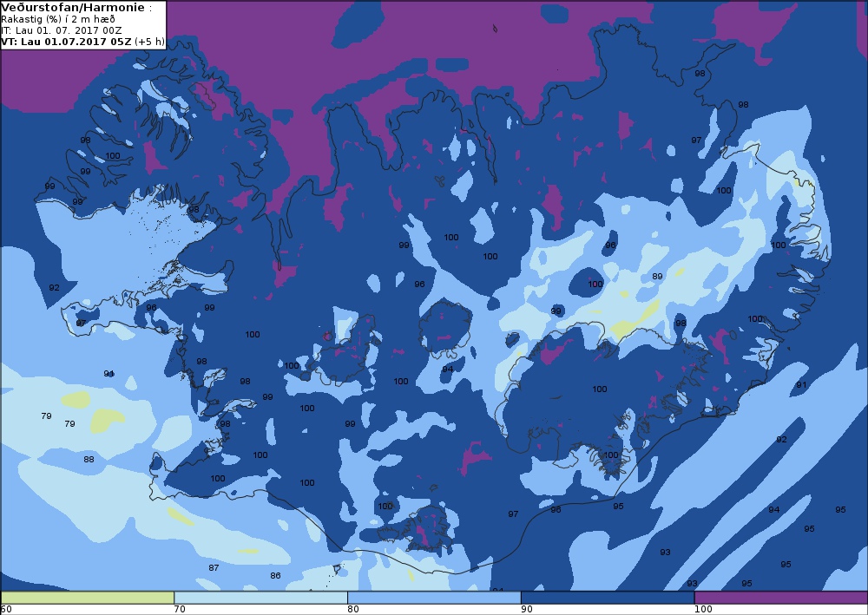Viewport: 868px width, 615px height.
Task: Click the 'VT: Lau 01.07.2017 05Z (+5 h)' line
Action: 83,42
